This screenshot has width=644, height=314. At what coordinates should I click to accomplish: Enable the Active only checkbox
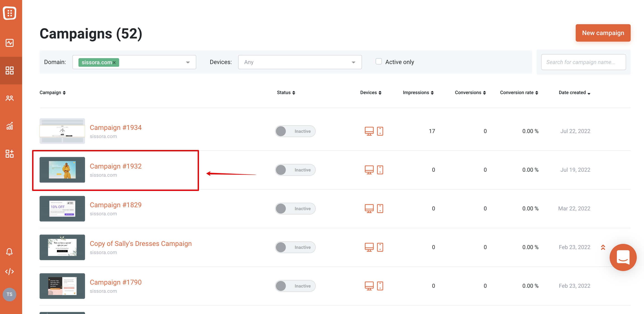point(379,62)
